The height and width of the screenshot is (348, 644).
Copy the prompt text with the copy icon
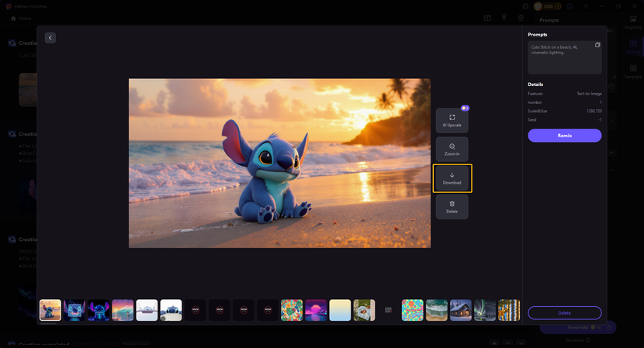click(597, 45)
